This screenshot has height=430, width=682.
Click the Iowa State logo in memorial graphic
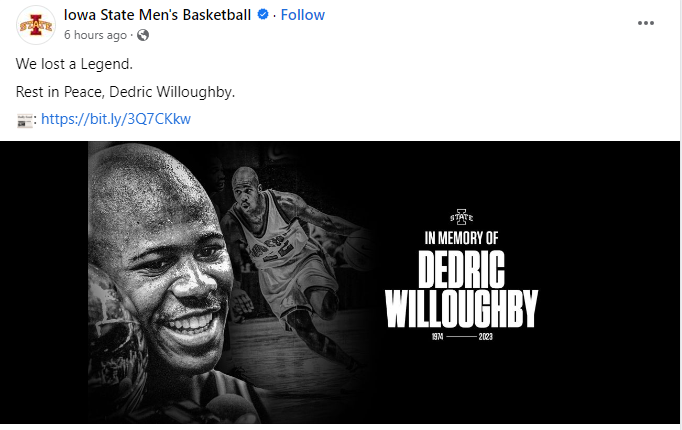461,214
